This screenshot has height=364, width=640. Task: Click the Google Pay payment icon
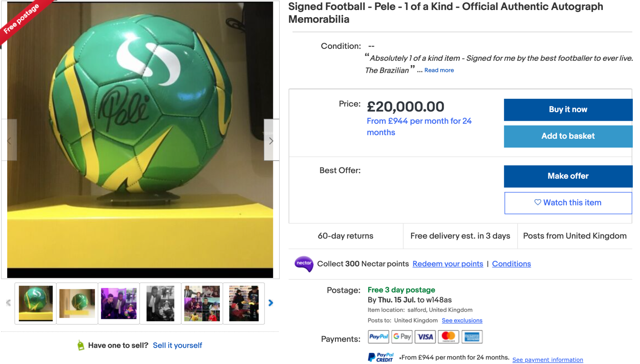coord(402,337)
